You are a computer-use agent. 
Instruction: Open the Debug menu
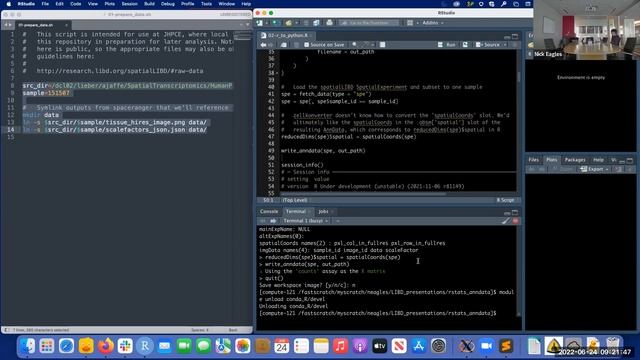[x=167, y=4]
